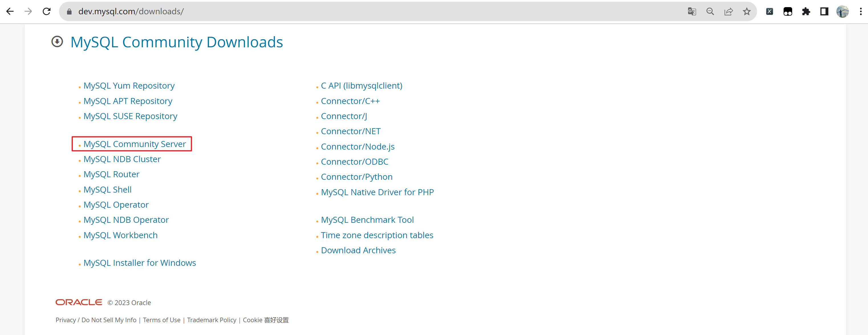Open MySQL Workbench download link

click(x=120, y=235)
